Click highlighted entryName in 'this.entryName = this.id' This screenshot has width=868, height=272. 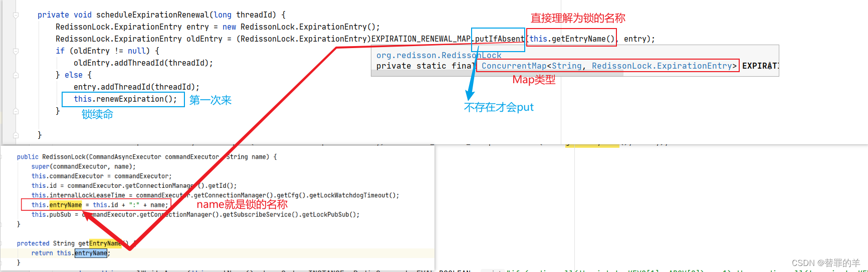click(66, 205)
